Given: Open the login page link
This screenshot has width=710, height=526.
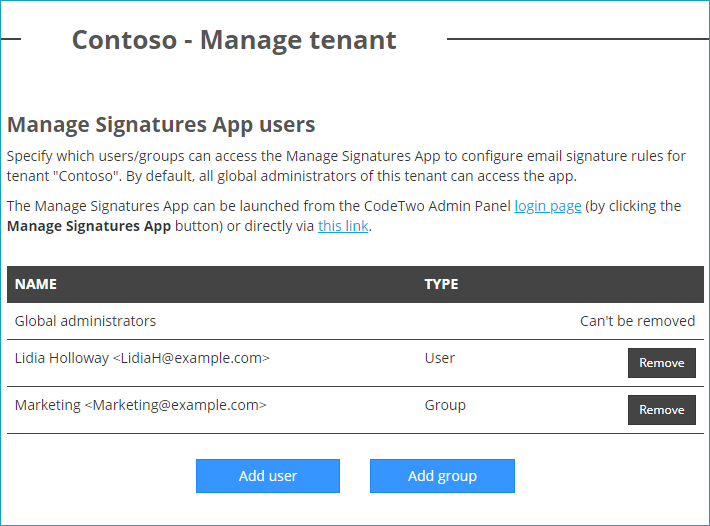Looking at the screenshot, I should 547,206.
